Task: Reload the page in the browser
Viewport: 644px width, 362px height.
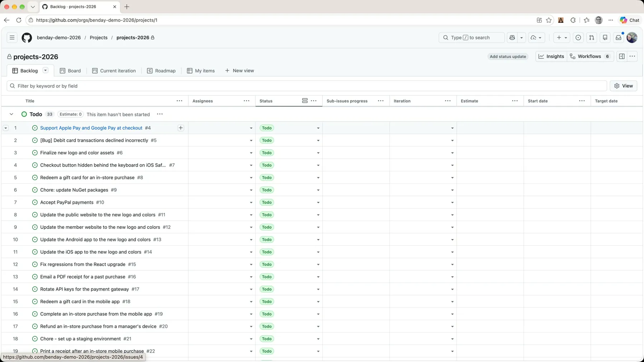Action: [x=19, y=20]
